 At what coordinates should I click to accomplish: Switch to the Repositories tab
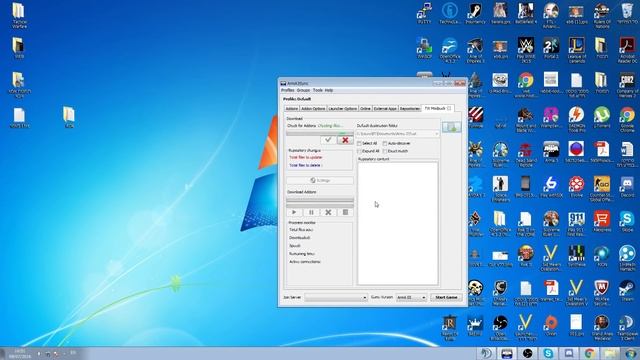[409, 109]
